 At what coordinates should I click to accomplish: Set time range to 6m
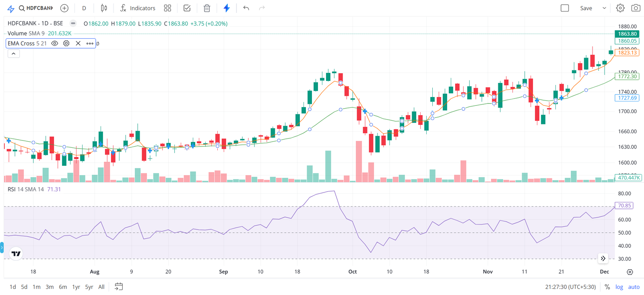click(63, 287)
